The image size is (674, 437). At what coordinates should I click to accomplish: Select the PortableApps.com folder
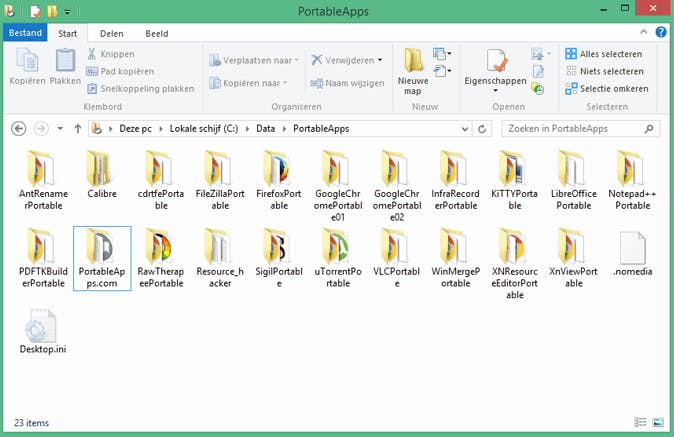click(102, 258)
